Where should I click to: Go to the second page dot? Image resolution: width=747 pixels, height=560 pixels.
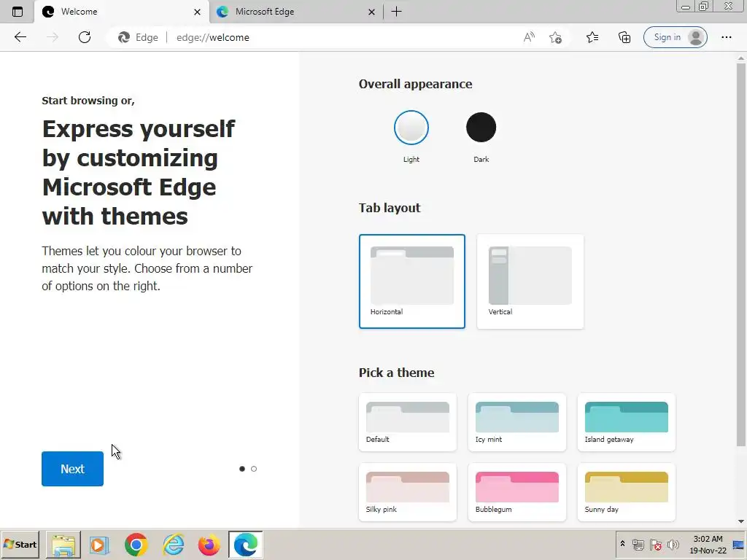click(254, 469)
